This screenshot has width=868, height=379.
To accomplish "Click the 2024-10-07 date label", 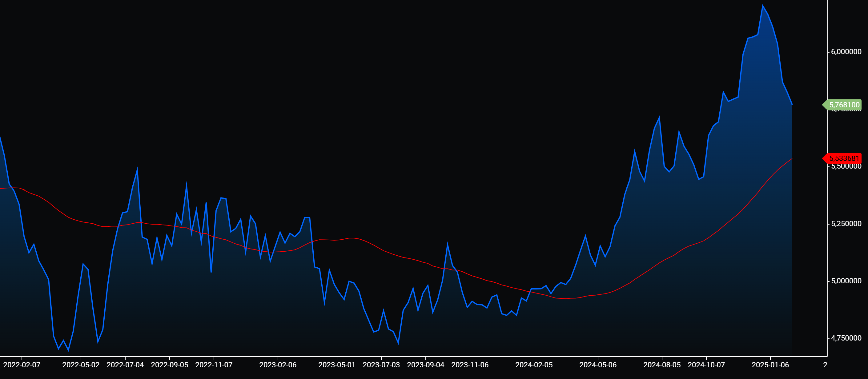I will [x=706, y=365].
